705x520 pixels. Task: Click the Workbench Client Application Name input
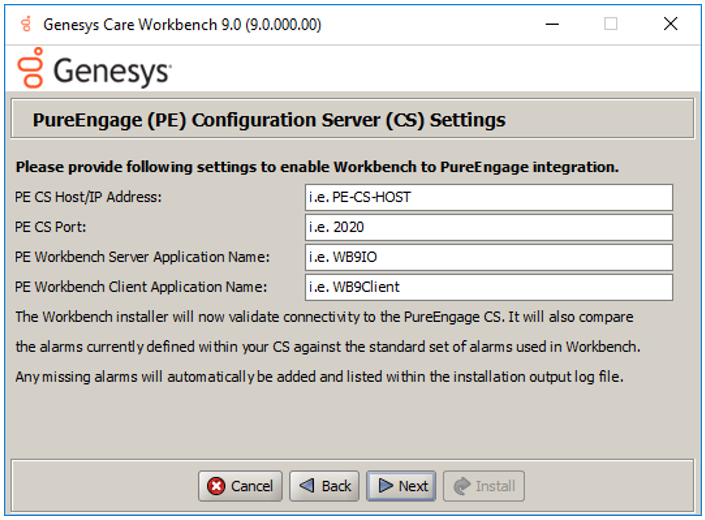[x=488, y=287]
